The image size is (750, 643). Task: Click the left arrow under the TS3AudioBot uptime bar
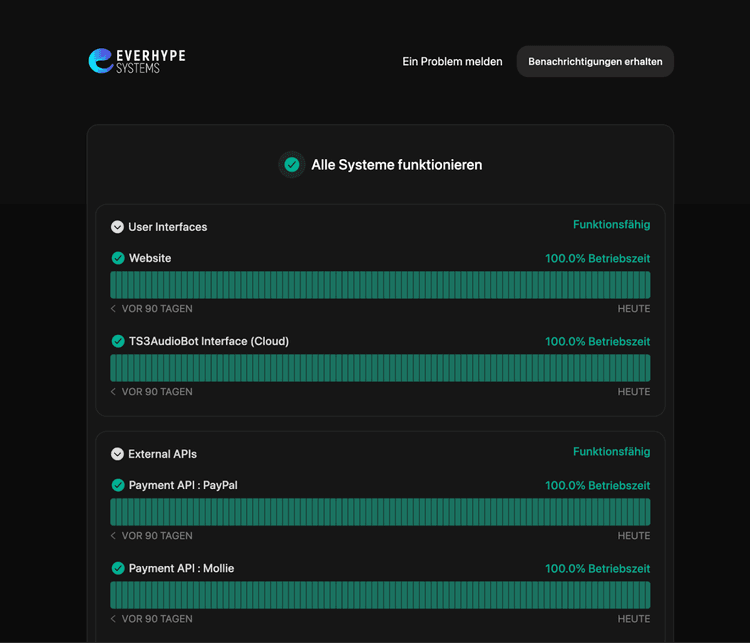click(113, 392)
